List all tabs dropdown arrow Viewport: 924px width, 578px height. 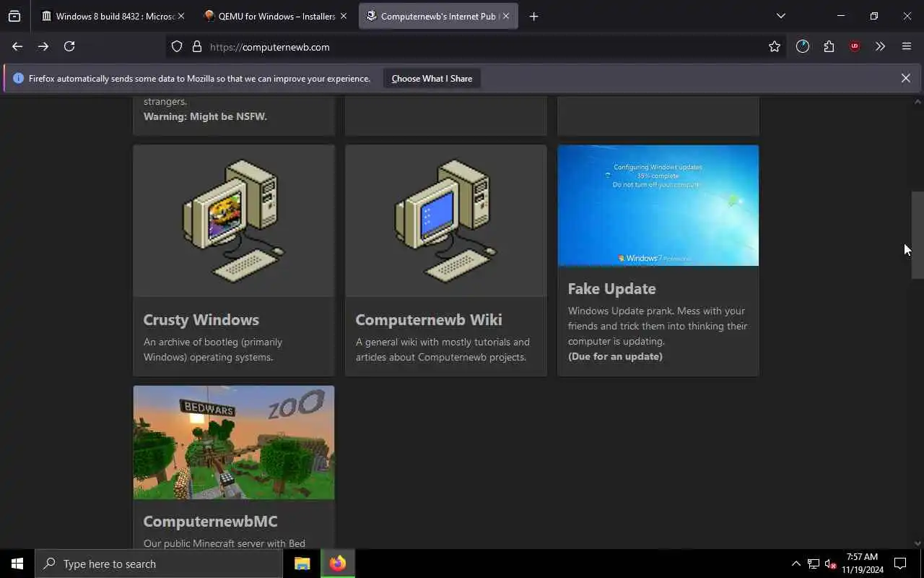[780, 16]
